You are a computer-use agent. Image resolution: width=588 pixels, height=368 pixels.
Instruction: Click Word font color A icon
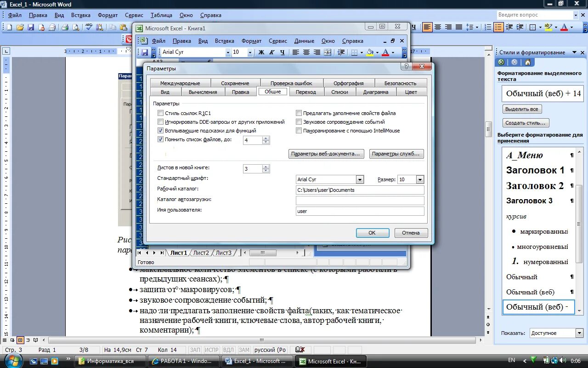pos(565,28)
